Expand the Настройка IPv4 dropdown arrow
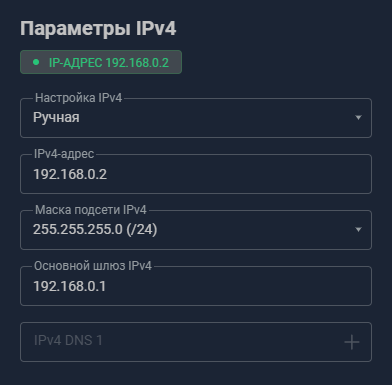Screen dimensions: 392x385 coord(358,118)
